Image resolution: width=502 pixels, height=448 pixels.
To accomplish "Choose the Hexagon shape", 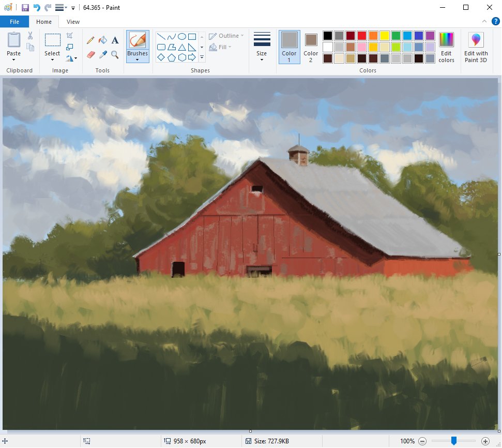I will [x=182, y=57].
